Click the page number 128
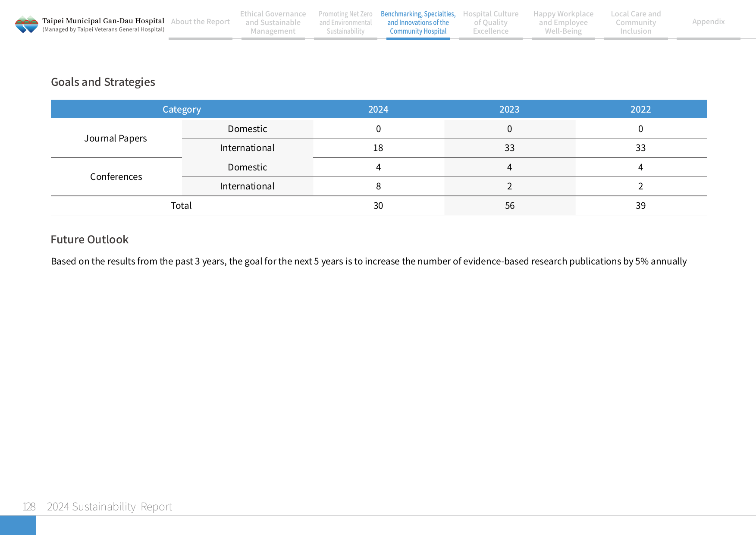 [29, 507]
